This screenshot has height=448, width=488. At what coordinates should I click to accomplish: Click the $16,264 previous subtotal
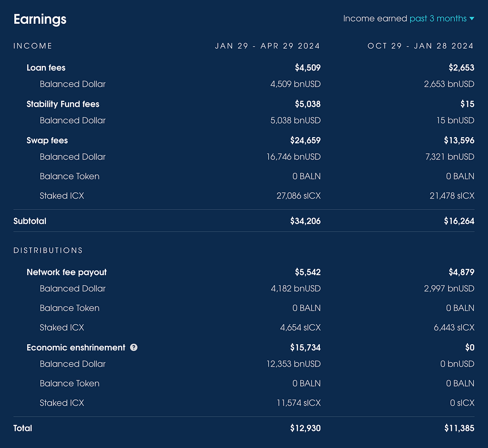pos(459,221)
